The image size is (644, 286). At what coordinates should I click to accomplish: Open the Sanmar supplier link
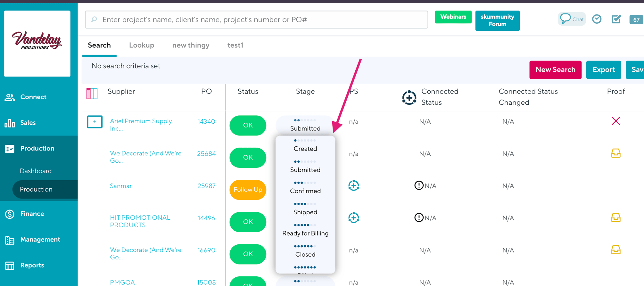pos(121,186)
